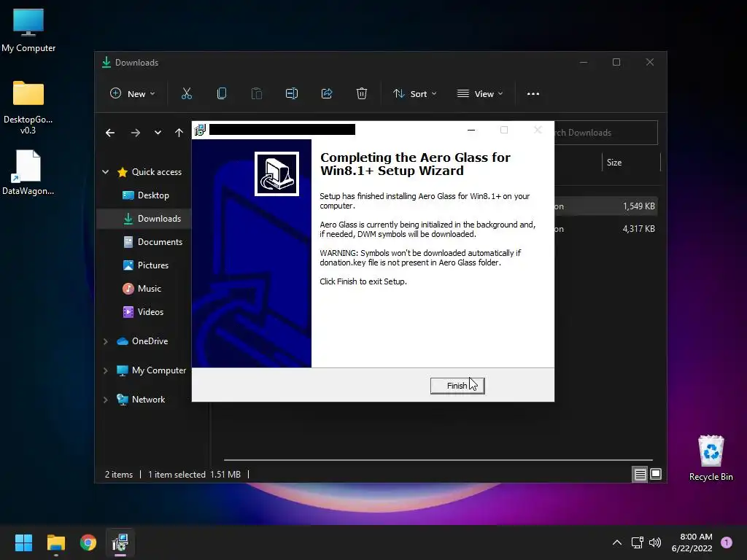747x560 pixels.
Task: Expand the My Computer tree node
Action: (x=105, y=370)
